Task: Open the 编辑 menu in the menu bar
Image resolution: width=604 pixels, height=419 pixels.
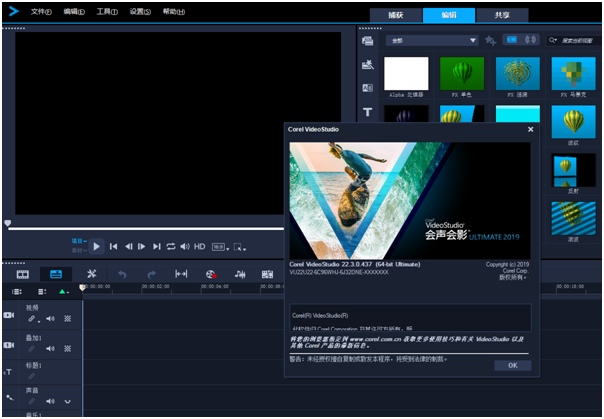Action: (74, 12)
